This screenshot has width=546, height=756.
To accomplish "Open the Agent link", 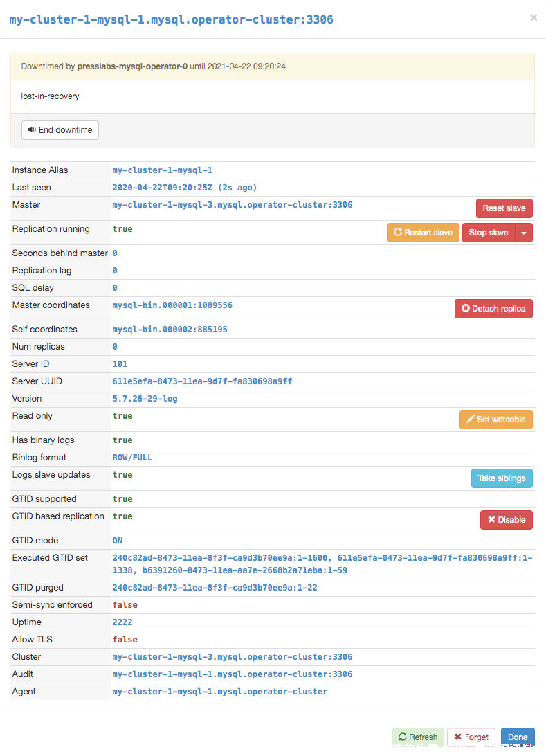I will pos(220,692).
